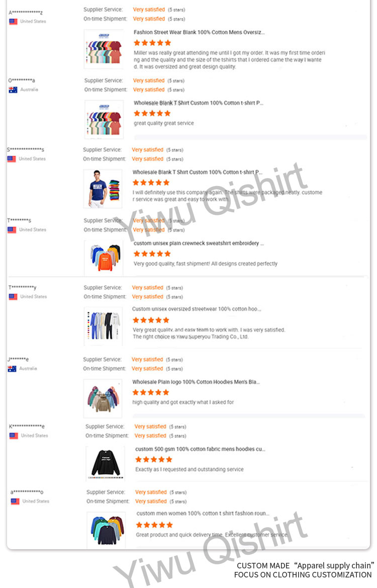Click the five-star rating under 'Custom unisex oversized streetwear'
Image resolution: width=377 pixels, height=588 pixels.
click(151, 320)
